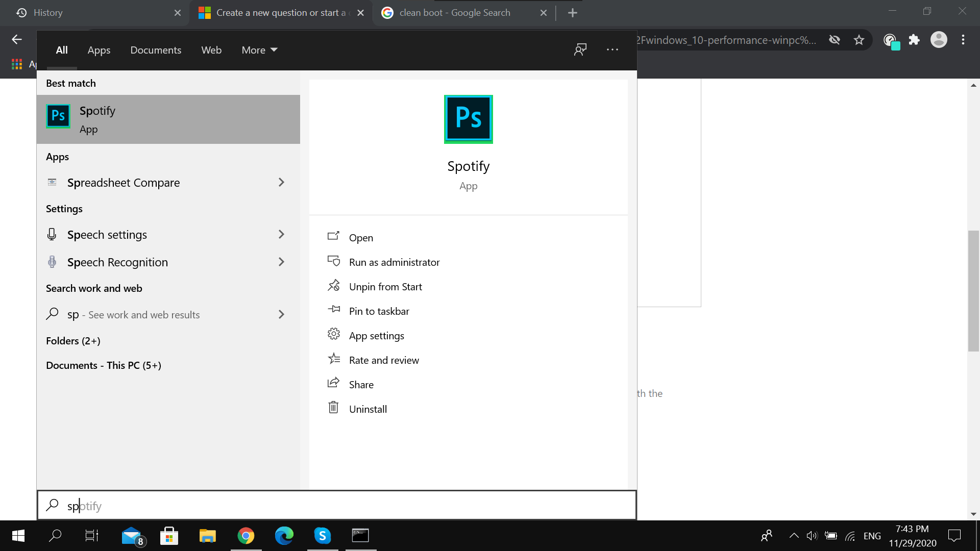Click the App settings gear icon
This screenshot has height=551, width=980.
click(x=333, y=334)
